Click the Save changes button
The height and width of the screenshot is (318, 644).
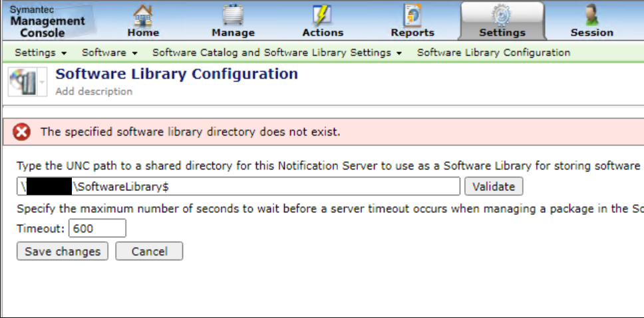pos(63,251)
